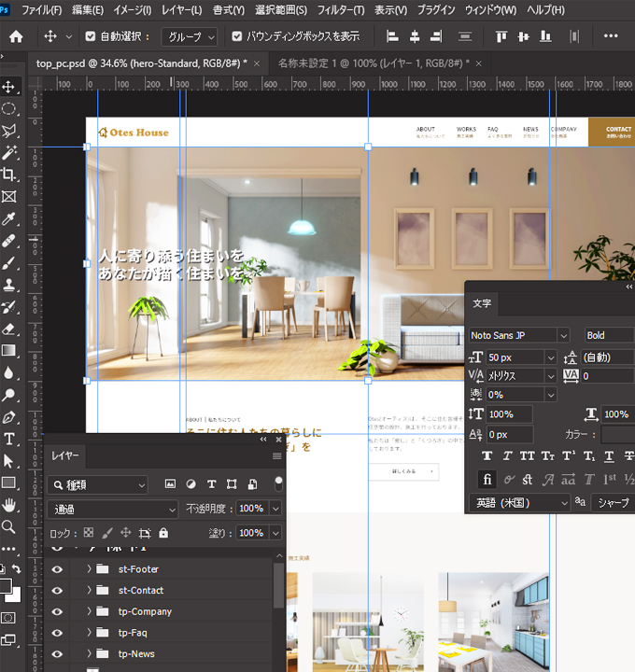Filter layers by adjustment layers icon
Screen dimensions: 635x672
190,484
